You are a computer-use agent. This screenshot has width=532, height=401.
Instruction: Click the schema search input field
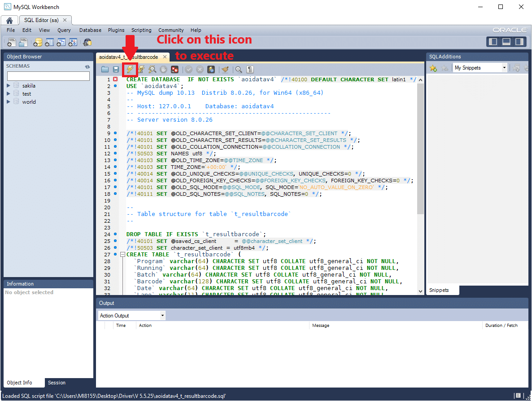pos(48,76)
